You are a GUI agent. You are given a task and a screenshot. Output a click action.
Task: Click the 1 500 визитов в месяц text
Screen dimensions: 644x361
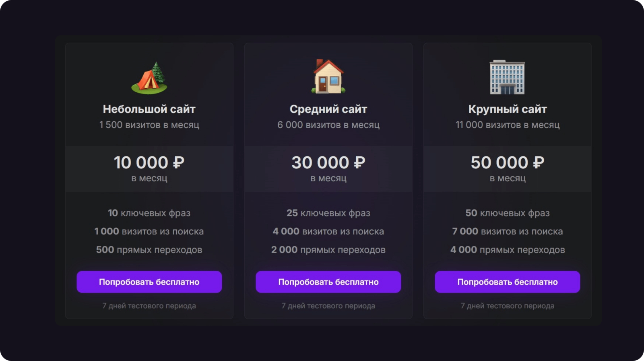pos(149,125)
